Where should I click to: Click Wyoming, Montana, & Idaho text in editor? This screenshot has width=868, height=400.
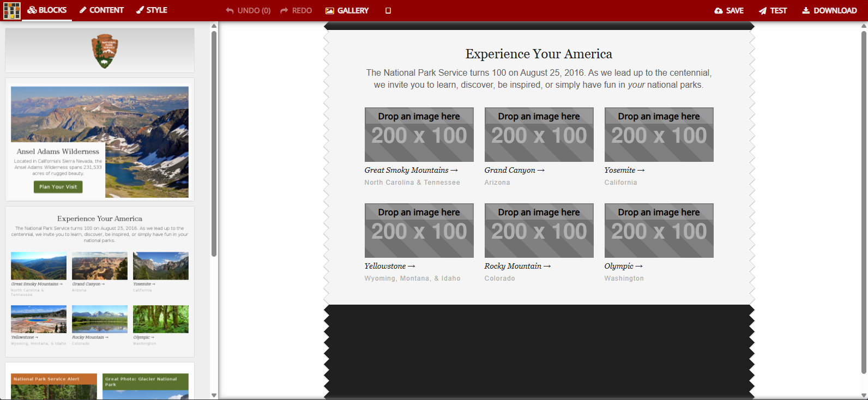(x=412, y=278)
